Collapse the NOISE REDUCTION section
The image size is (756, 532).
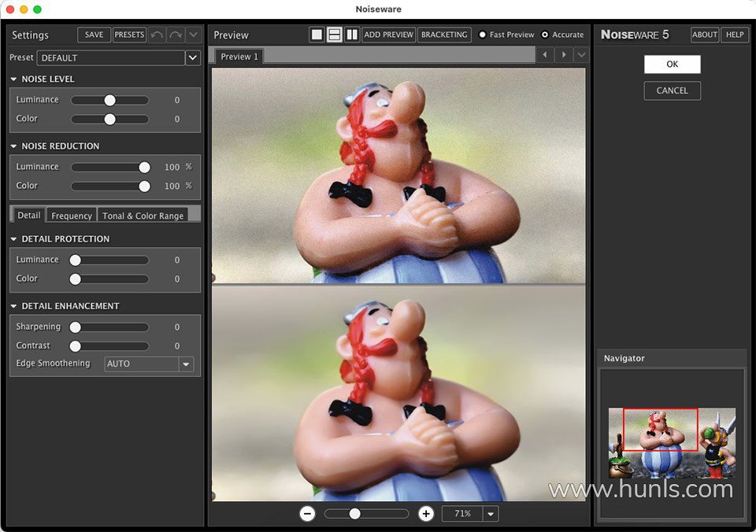(x=13, y=146)
